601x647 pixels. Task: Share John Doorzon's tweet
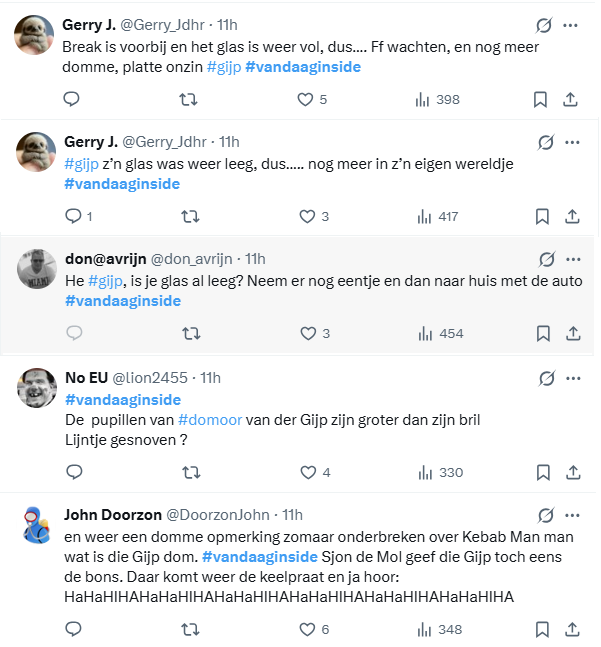point(572,629)
